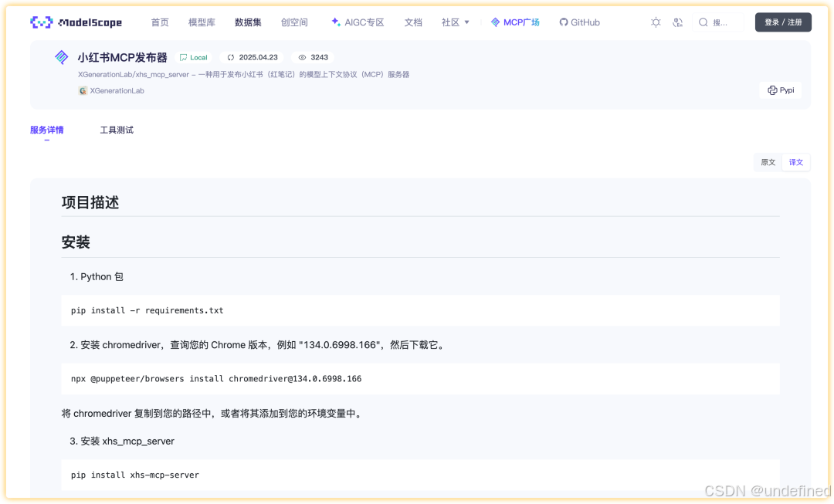The image size is (834, 504).
Task: Click the MCP广场 diamond icon
Action: [495, 22]
